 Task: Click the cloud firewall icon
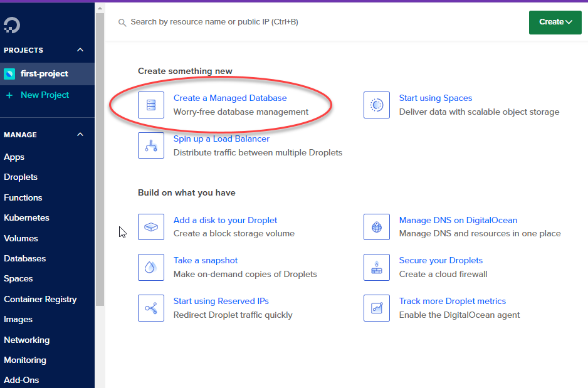[x=377, y=267]
